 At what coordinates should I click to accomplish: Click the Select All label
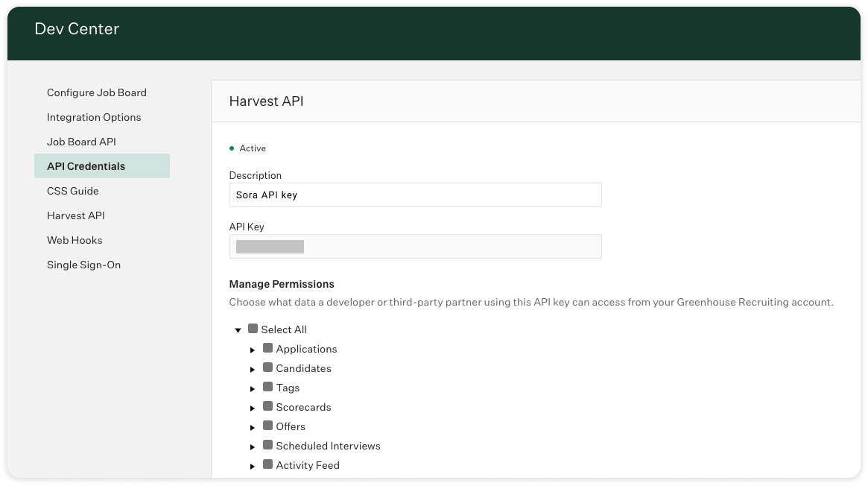coord(284,330)
